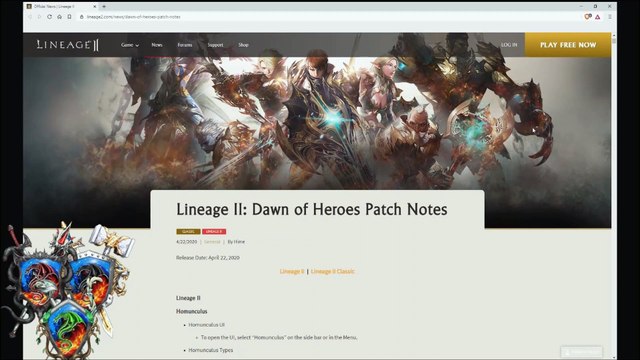Restore down the browser window
This screenshot has height=360, width=640.
pos(595,7)
